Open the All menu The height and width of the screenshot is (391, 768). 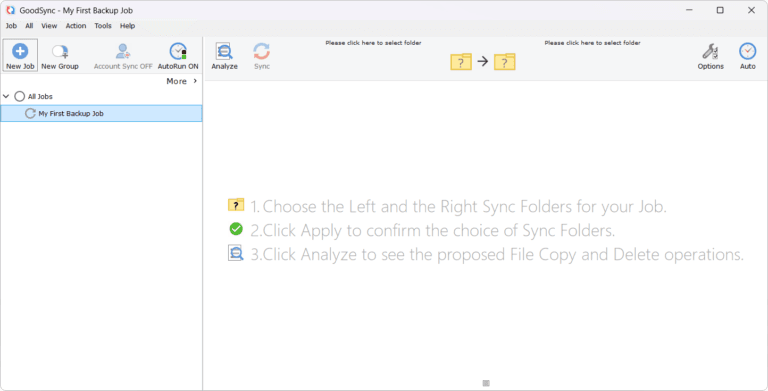coord(29,26)
